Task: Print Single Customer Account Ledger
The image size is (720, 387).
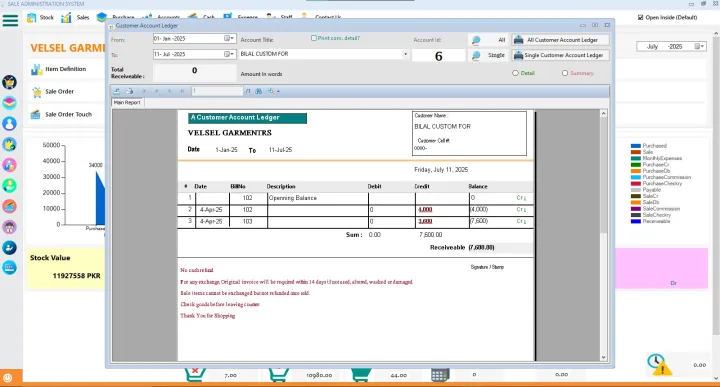Action: pyautogui.click(x=561, y=55)
